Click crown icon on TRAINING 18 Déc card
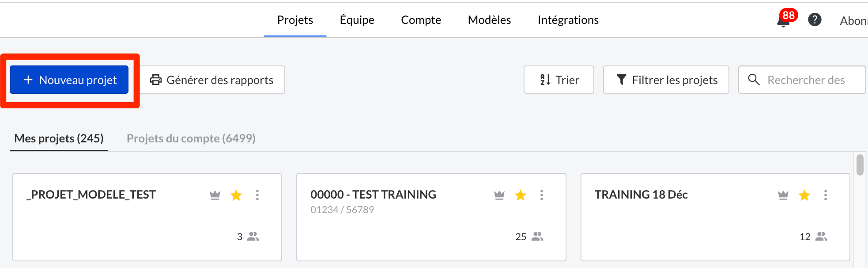Viewport: 868px width, 268px height. [783, 195]
